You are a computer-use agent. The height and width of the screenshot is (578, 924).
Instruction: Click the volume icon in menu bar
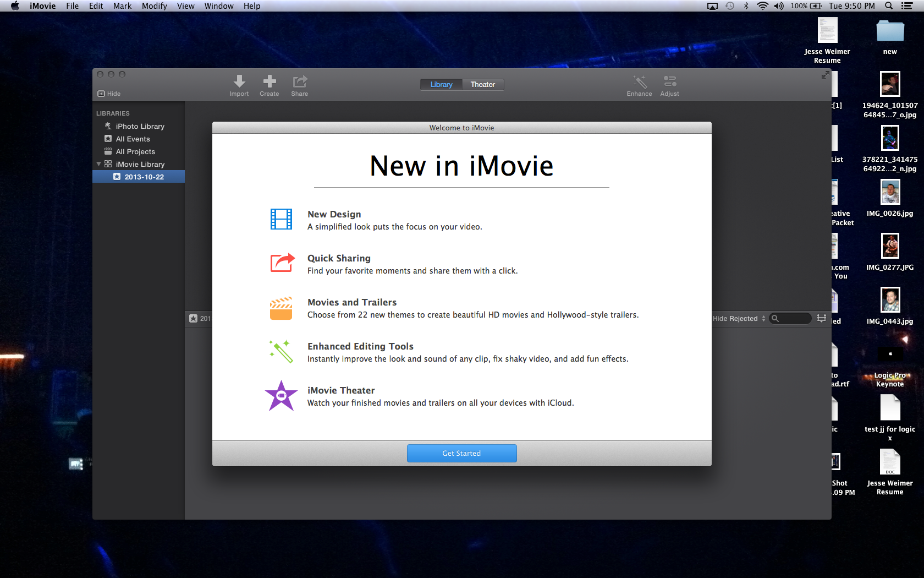coord(779,6)
